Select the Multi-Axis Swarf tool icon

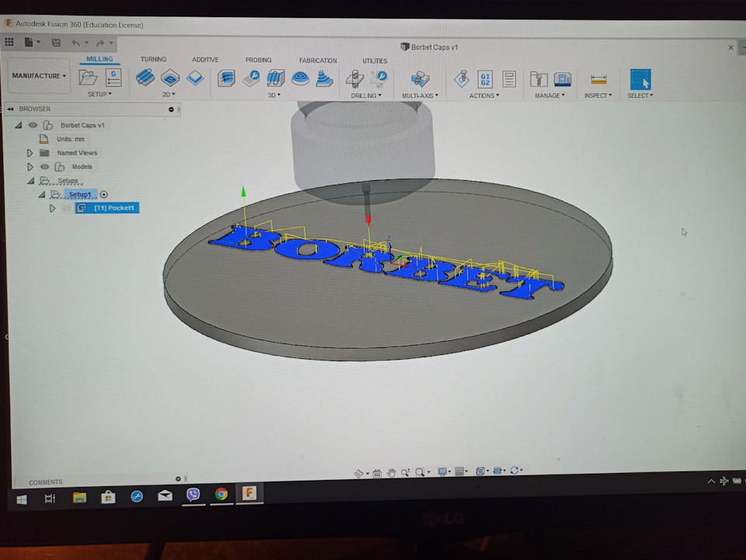pyautogui.click(x=420, y=79)
